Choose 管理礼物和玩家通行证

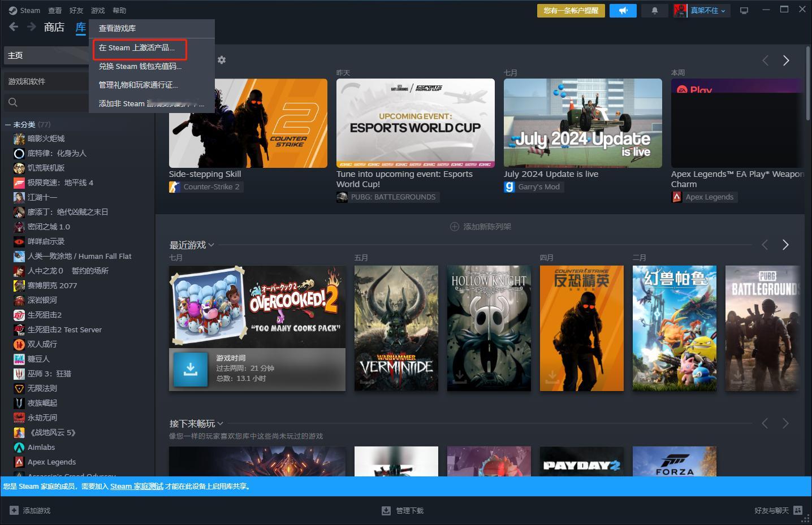152,85
